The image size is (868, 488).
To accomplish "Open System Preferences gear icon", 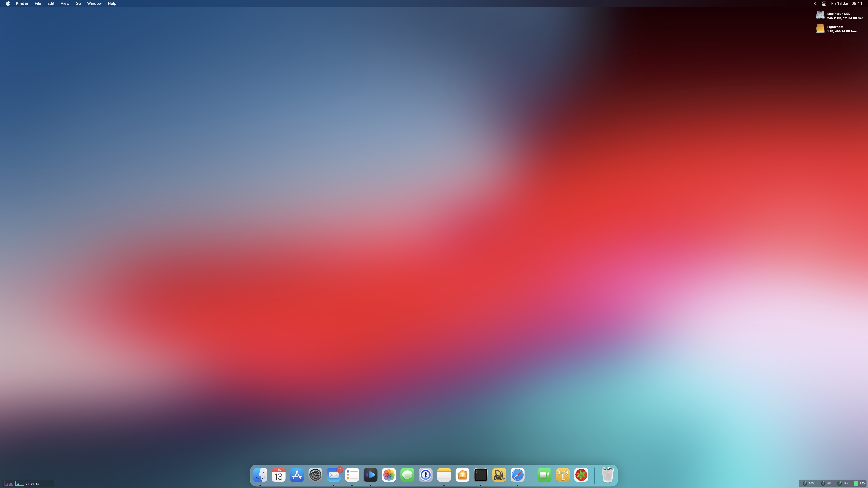I will (315, 475).
